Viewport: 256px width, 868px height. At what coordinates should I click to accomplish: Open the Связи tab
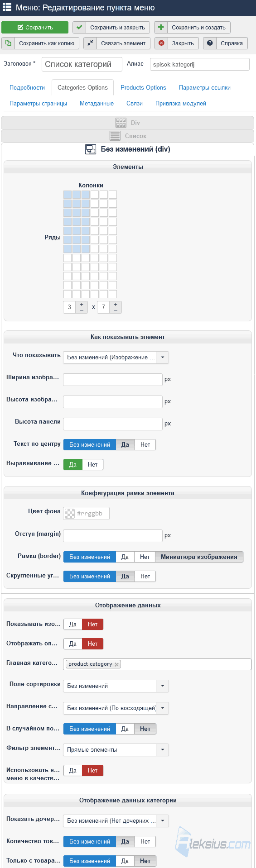135,103
